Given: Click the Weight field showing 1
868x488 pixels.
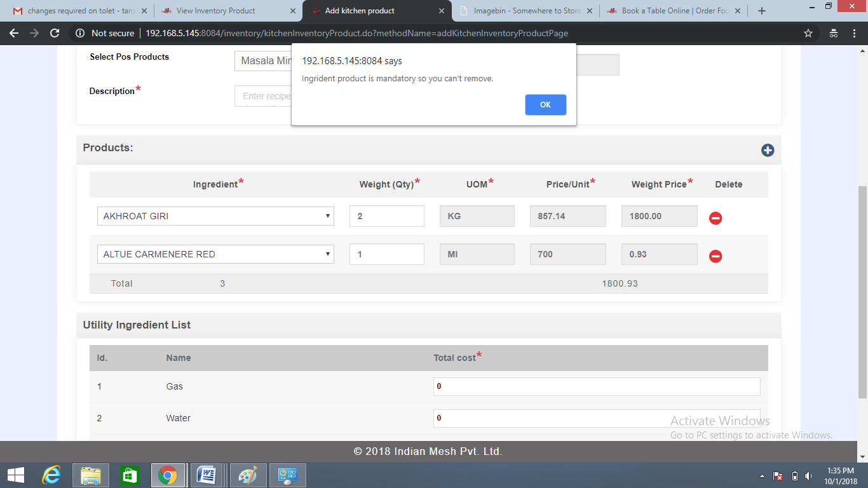Looking at the screenshot, I should click(x=387, y=254).
